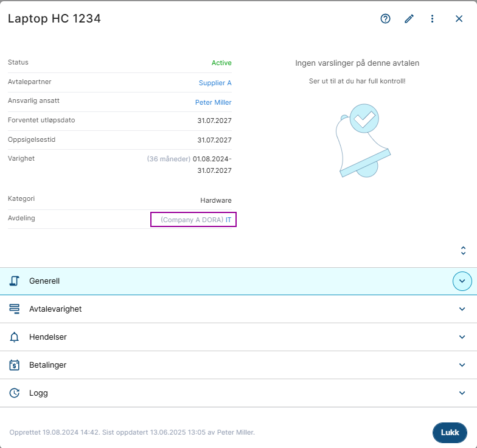Click the IT department link

[x=229, y=219]
